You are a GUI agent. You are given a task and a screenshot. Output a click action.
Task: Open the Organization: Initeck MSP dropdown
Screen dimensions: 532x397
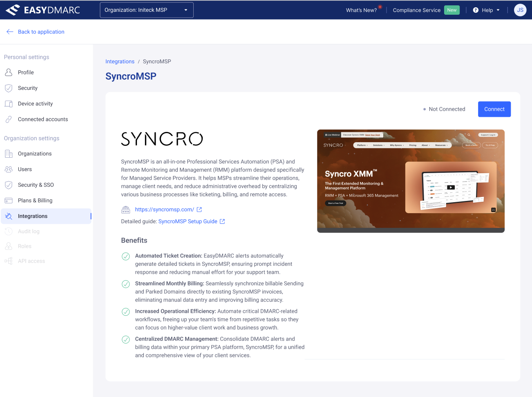pos(147,10)
